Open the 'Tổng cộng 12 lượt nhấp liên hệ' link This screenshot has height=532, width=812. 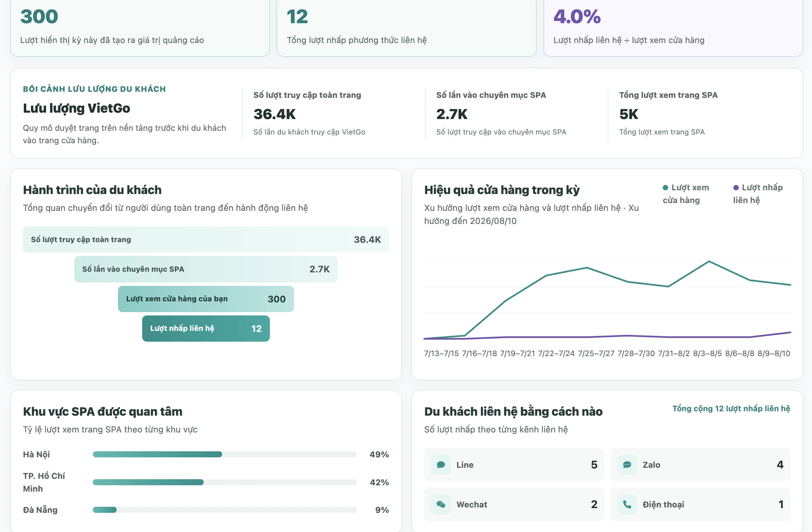coord(731,408)
